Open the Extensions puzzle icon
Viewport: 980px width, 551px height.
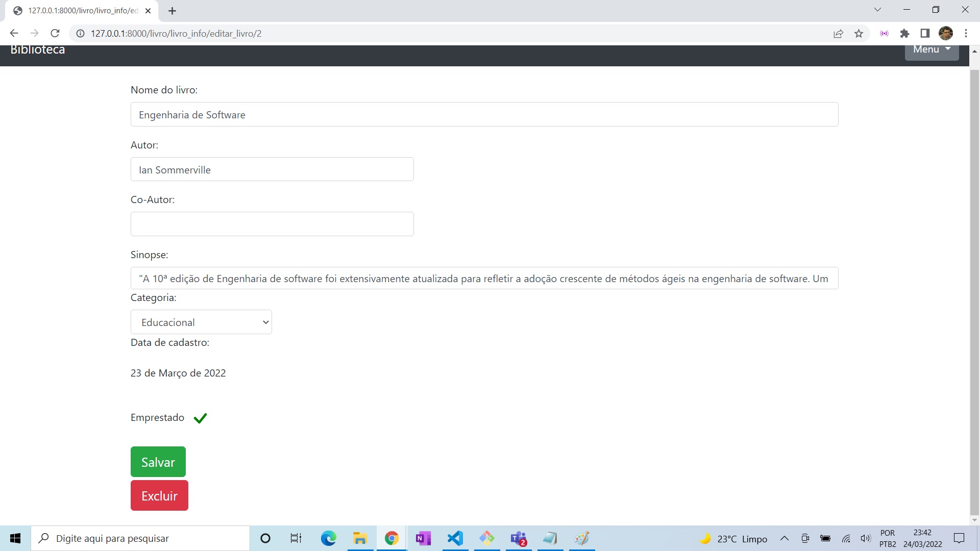point(905,33)
